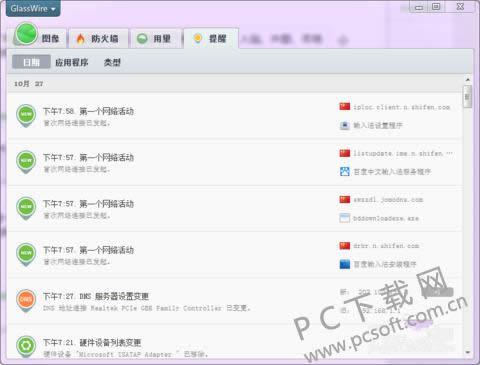Viewport: 480px width, 365px height.
Task: Click the NEW badge for 下午7:58 alert
Action: pyautogui.click(x=26, y=115)
